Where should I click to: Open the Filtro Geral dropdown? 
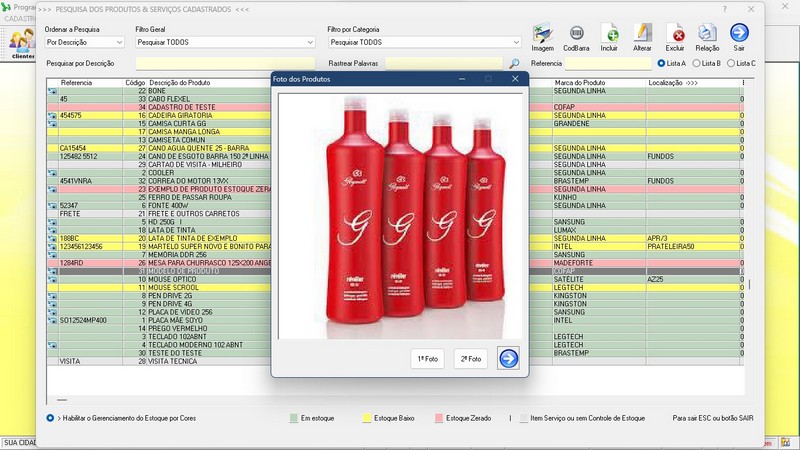click(x=226, y=42)
